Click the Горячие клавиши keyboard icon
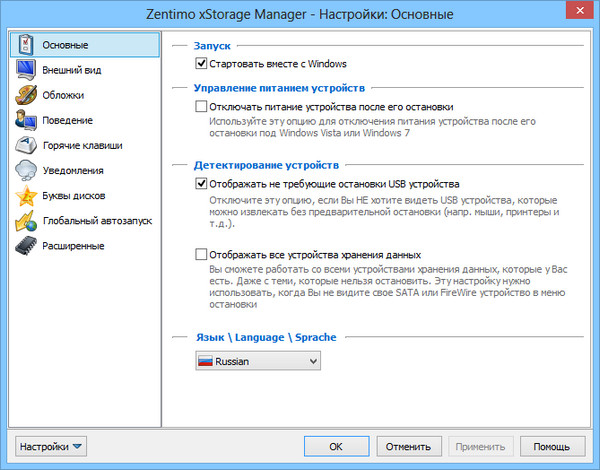The height and width of the screenshot is (470, 600). [26, 146]
